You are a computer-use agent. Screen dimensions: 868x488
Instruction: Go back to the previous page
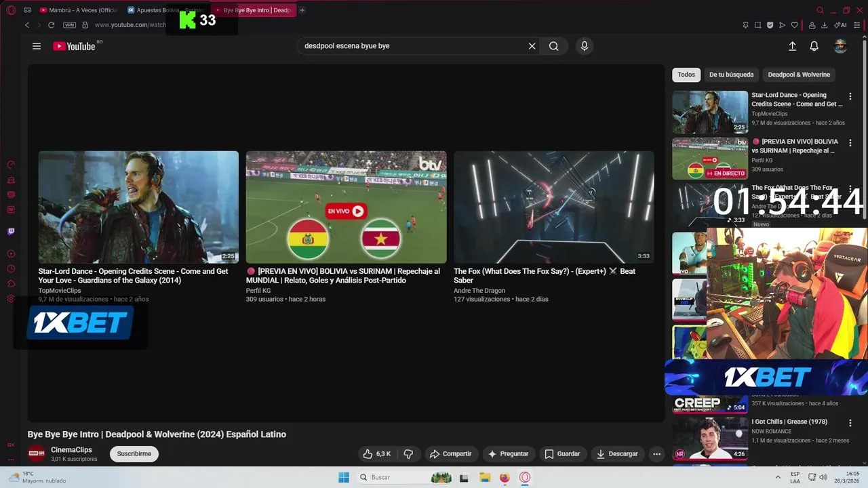click(27, 25)
